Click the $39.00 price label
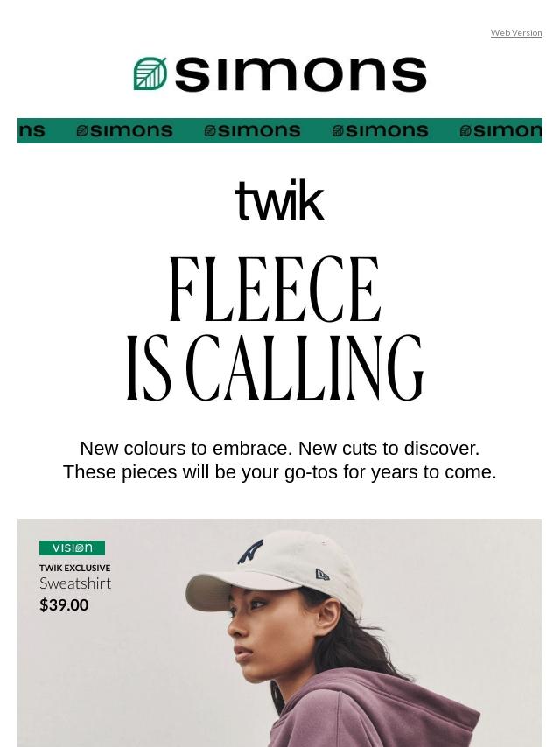 [64, 605]
